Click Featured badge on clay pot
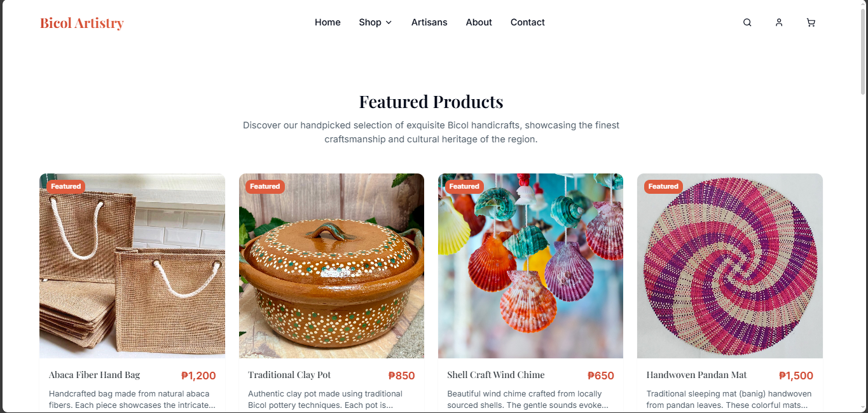 [265, 186]
